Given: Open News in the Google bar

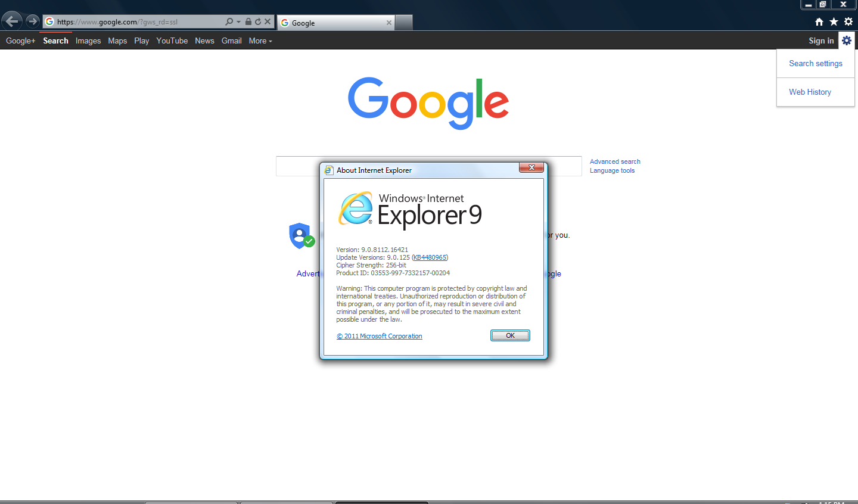Looking at the screenshot, I should [204, 41].
